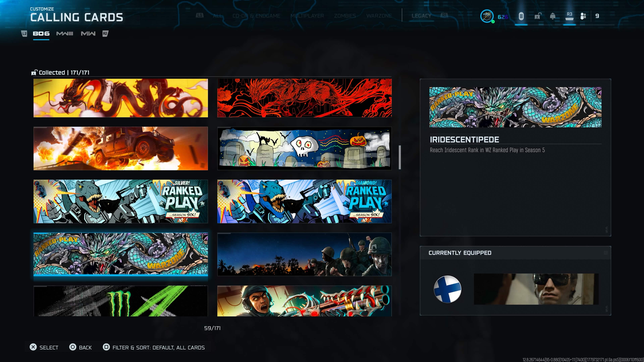
Task: Click the Square button filter icon
Action: (106, 347)
